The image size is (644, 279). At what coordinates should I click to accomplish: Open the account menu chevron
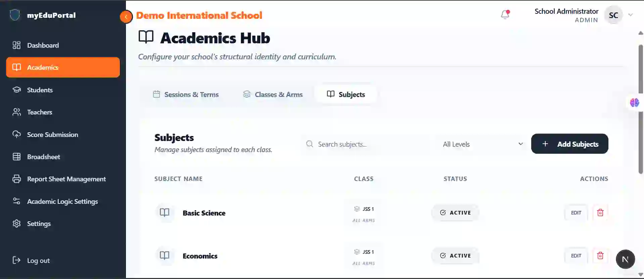point(630,15)
